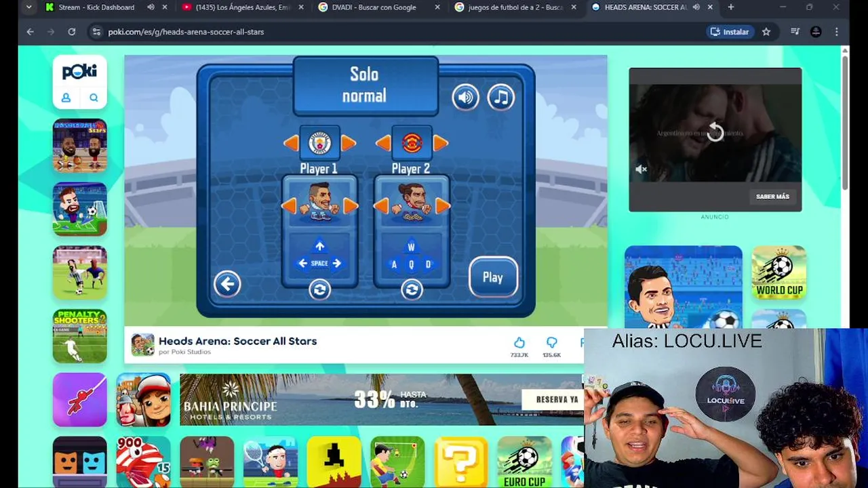Click Instalar app button
The width and height of the screenshot is (868, 488).
730,32
